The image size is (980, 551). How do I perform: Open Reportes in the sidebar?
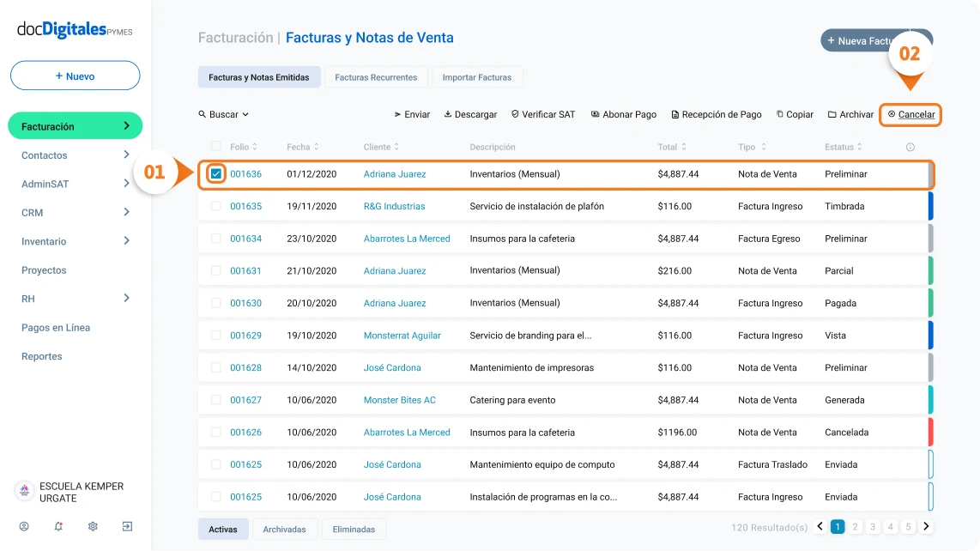(x=42, y=356)
